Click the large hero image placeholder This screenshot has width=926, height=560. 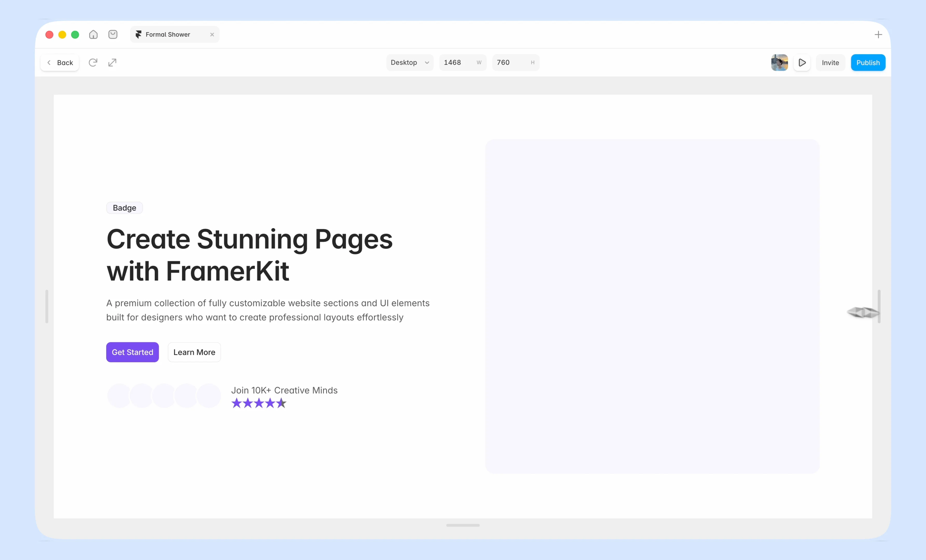[x=653, y=306]
